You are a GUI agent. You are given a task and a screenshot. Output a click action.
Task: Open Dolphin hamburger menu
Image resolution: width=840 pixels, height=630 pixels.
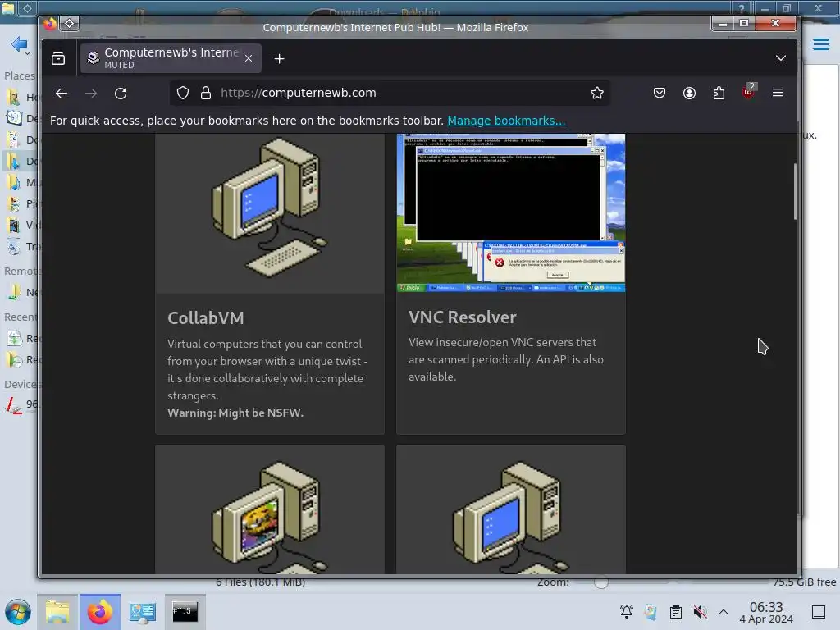(821, 44)
